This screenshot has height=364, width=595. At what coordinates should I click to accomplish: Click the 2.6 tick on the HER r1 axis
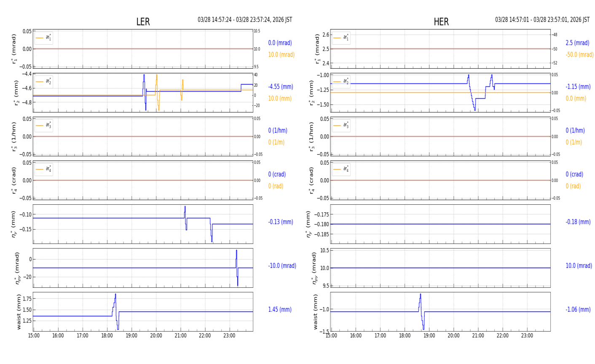pyautogui.click(x=326, y=35)
